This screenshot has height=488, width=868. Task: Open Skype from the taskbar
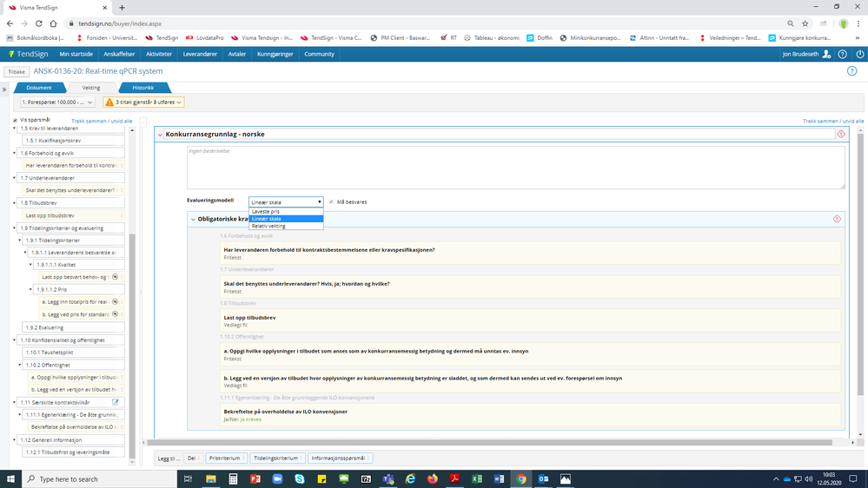[x=300, y=479]
